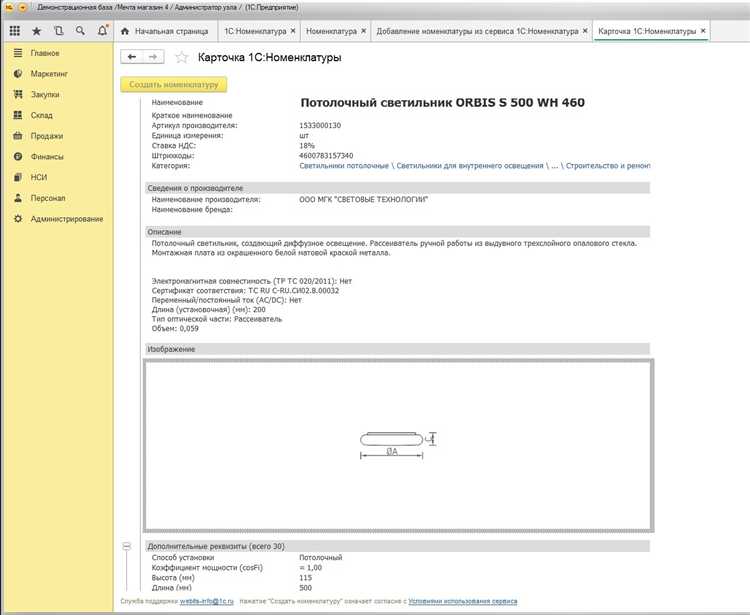Click the Закупки cart icon
Viewport: 750px width, 615px height.
(18, 94)
